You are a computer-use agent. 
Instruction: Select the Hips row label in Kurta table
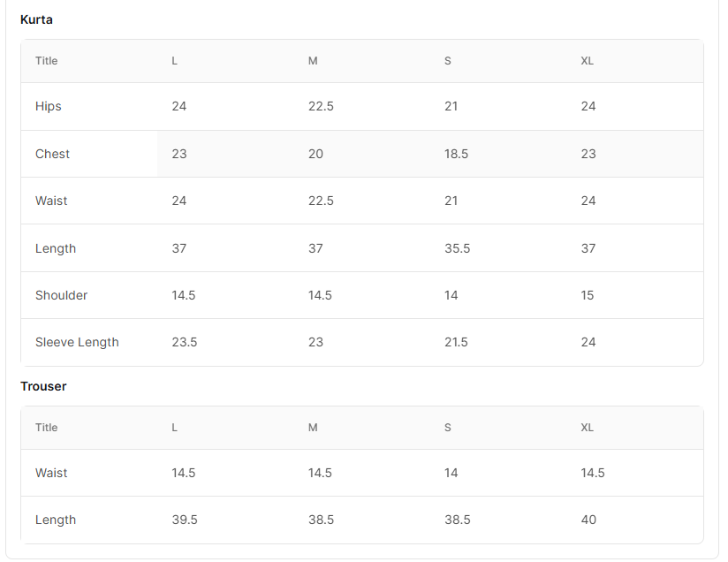pyautogui.click(x=49, y=106)
